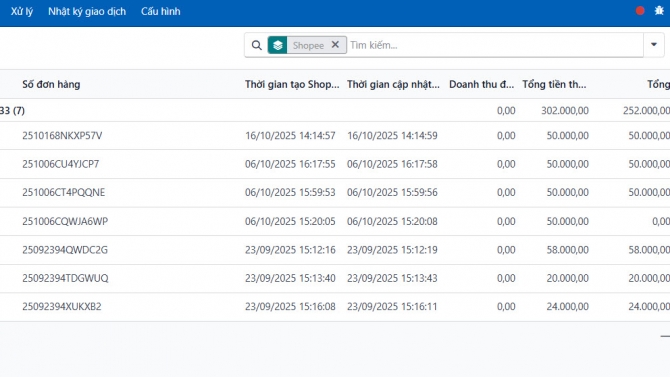Click update time 16/10/2025 14:14:59

pos(392,136)
